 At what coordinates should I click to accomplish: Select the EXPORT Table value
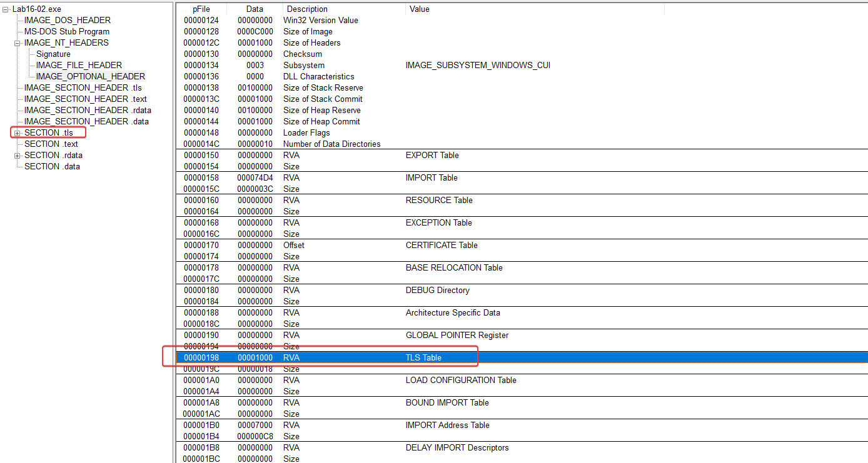tap(432, 156)
